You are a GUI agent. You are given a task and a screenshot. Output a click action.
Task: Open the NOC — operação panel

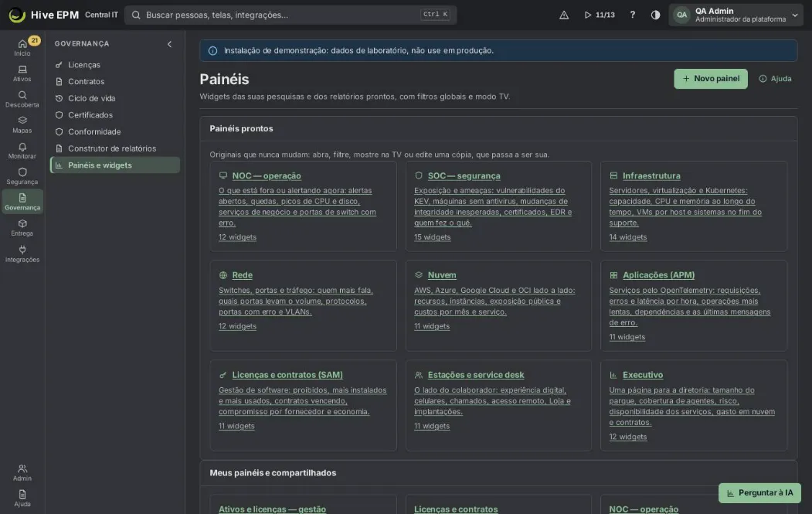[x=267, y=175]
